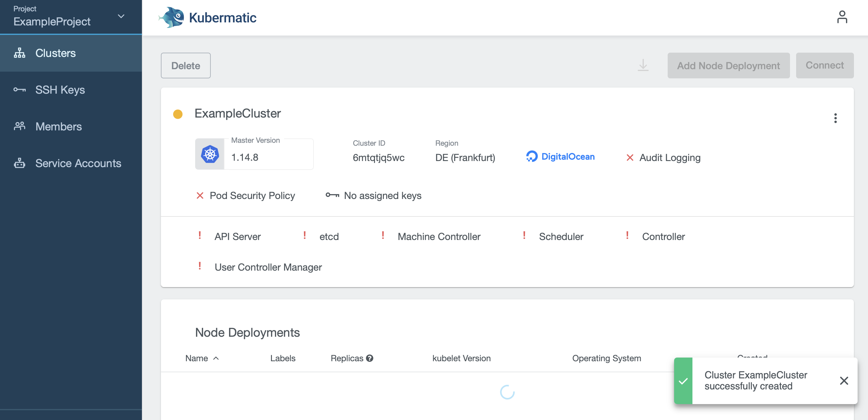This screenshot has height=420, width=868.
Task: Sort node deployments by Name column
Action: (x=196, y=358)
